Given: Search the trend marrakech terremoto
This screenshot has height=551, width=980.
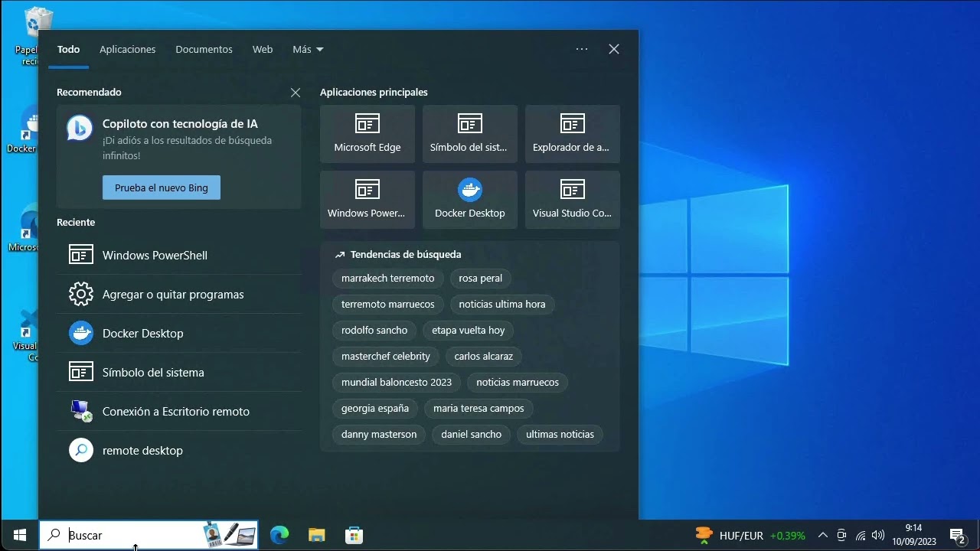Looking at the screenshot, I should tap(387, 278).
